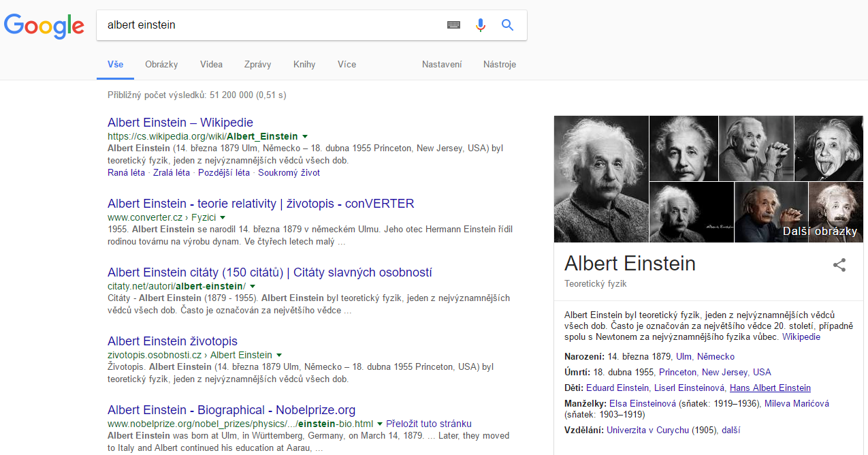868x455 pixels.
Task: Click the results count text Přibližný počet výsledků
Action: [x=197, y=95]
